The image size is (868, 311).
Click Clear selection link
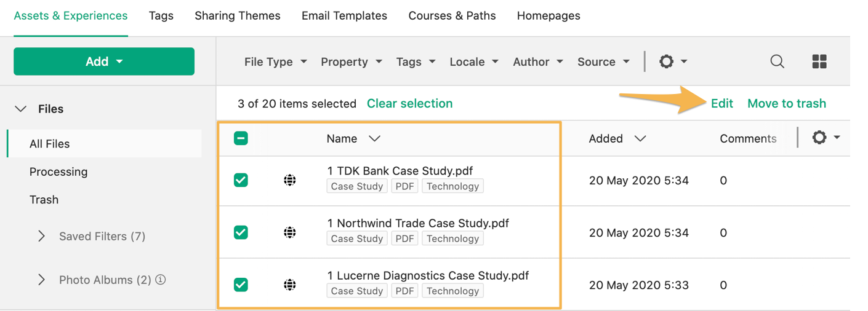coord(409,103)
